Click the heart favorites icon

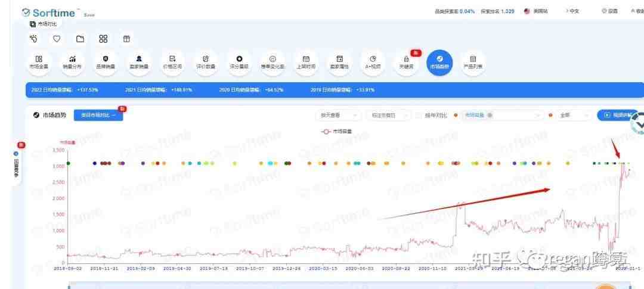click(x=57, y=39)
